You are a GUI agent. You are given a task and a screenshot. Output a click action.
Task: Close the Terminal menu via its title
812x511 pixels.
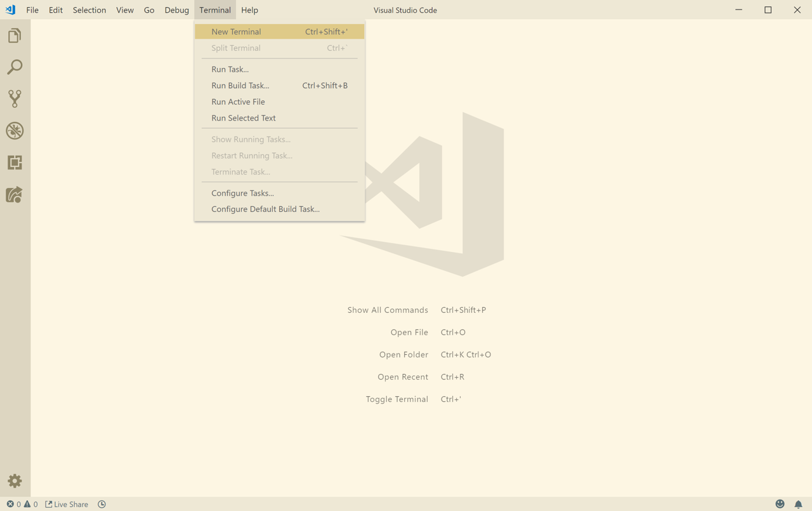[215, 10]
